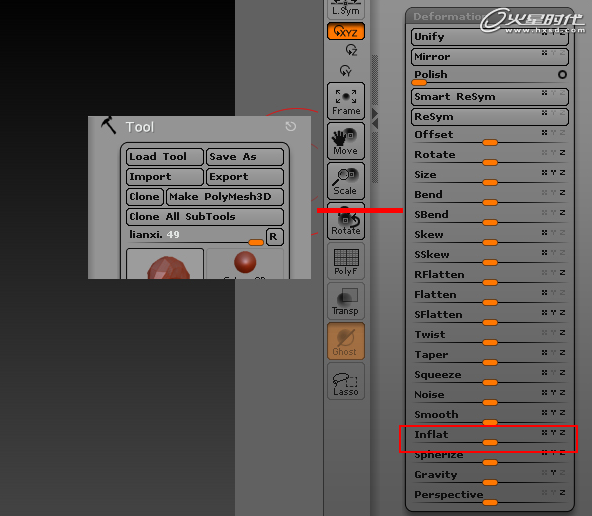Click the Noise slider handle

pyautogui.click(x=490, y=403)
